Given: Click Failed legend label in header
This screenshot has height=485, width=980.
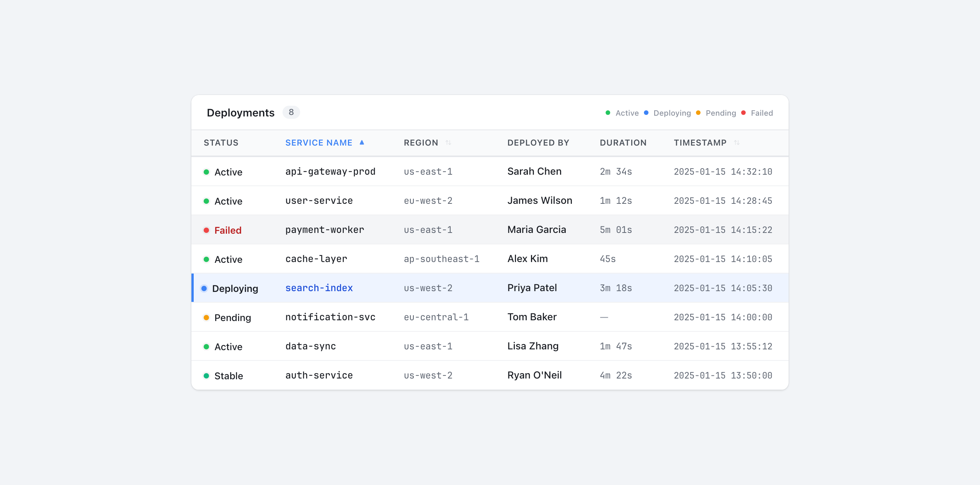Looking at the screenshot, I should (762, 113).
